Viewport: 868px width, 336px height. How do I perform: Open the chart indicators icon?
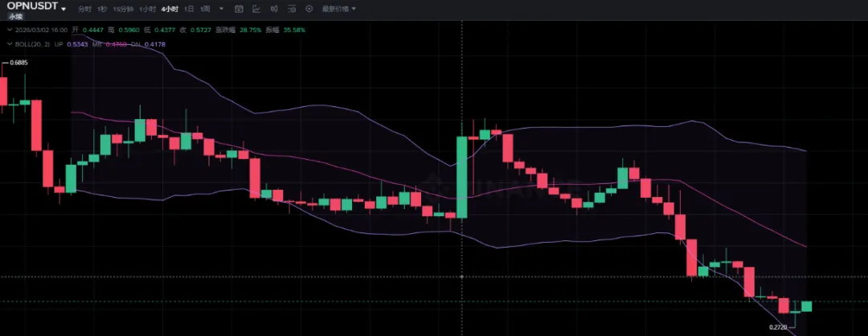point(256,9)
